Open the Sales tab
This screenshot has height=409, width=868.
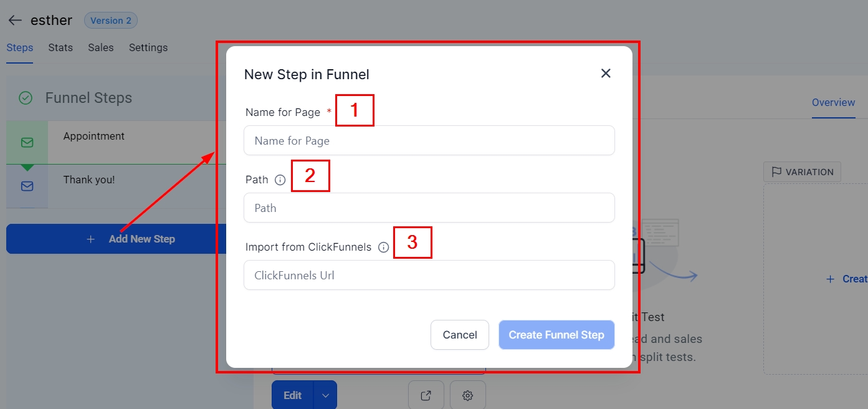pyautogui.click(x=101, y=47)
